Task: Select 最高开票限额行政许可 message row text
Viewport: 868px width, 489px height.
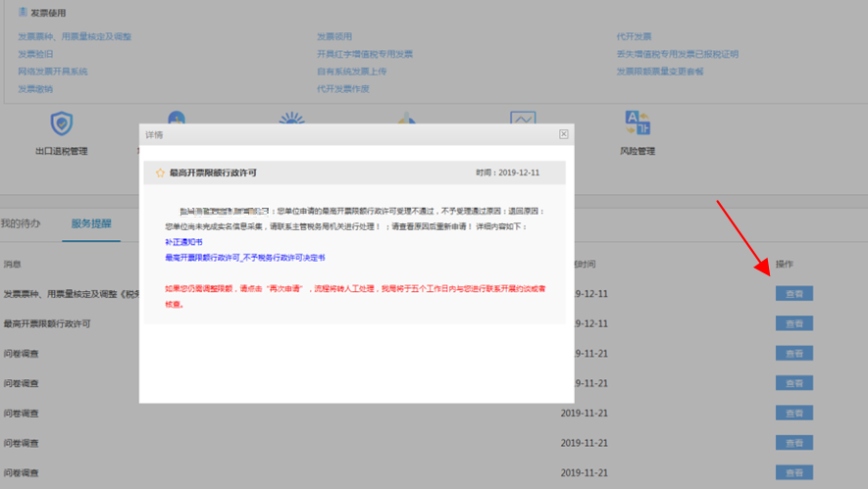Action: pos(47,323)
